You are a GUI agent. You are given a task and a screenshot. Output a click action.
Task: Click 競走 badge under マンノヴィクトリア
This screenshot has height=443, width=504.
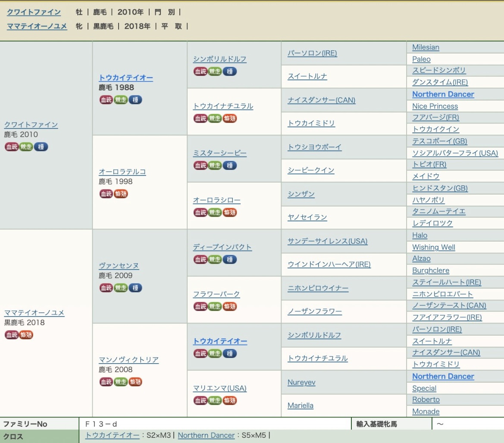(x=121, y=382)
